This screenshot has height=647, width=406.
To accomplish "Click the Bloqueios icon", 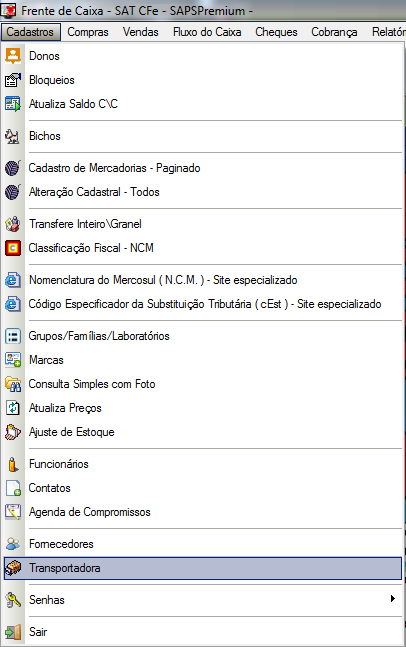I will pyautogui.click(x=13, y=80).
